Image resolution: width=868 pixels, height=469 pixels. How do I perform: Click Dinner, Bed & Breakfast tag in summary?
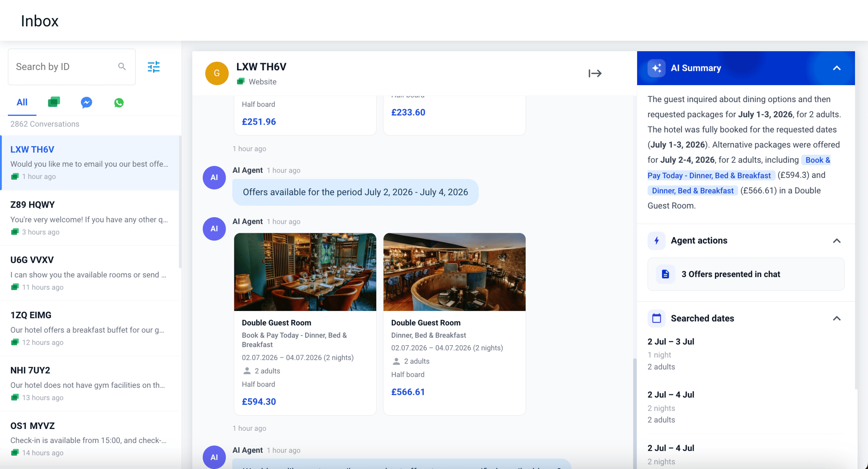693,191
